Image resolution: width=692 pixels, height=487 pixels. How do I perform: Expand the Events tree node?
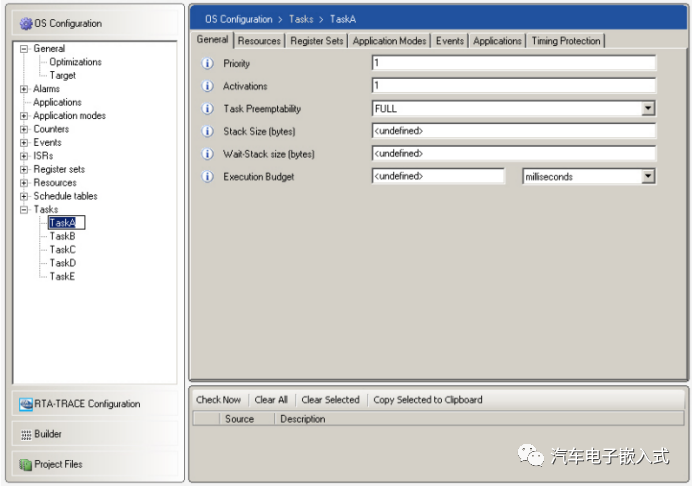point(24,143)
